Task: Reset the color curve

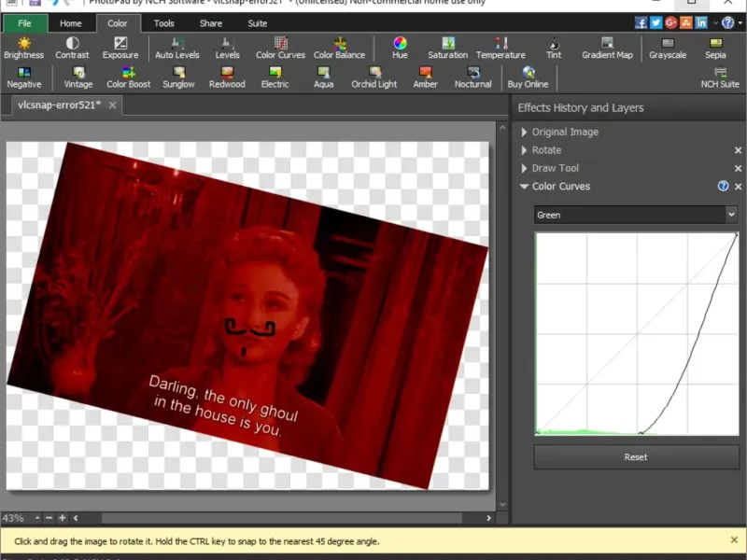Action: coord(635,457)
